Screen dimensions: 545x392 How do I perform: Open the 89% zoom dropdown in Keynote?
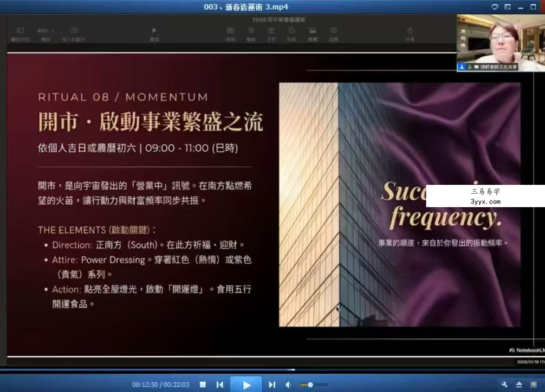46,31
